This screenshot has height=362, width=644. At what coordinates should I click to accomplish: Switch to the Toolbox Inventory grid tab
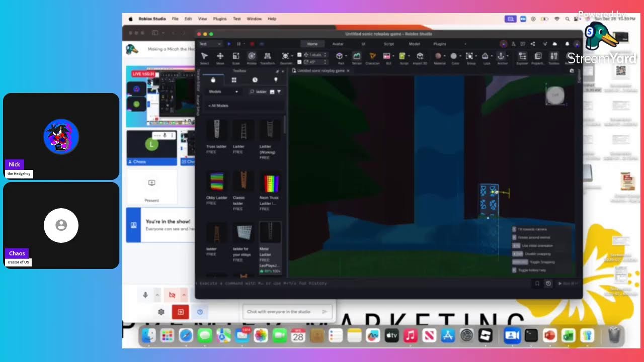pos(234,80)
